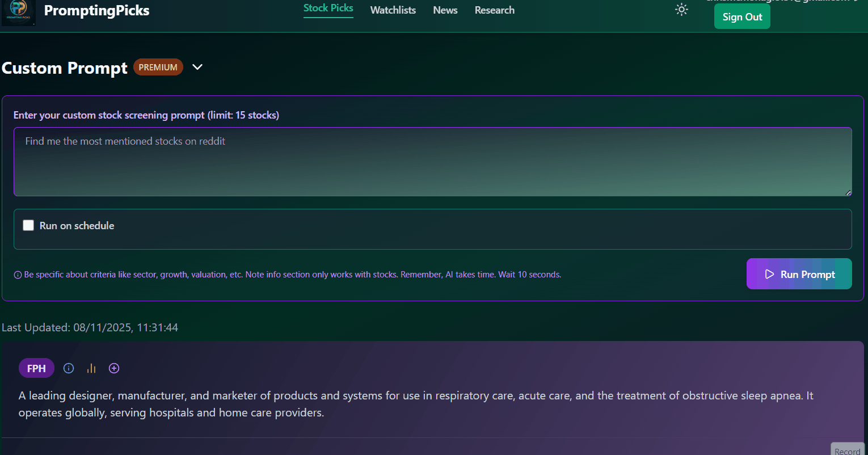The height and width of the screenshot is (455, 868).
Task: Switch to the Stock Picks tab
Action: pyautogui.click(x=328, y=9)
